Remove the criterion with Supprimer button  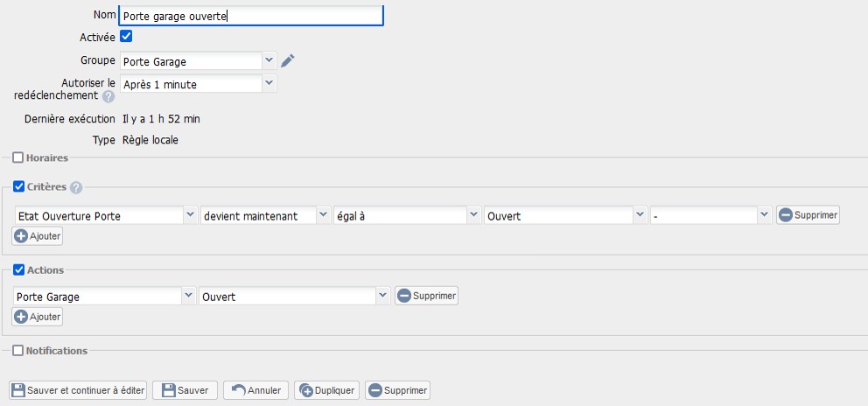(x=808, y=215)
